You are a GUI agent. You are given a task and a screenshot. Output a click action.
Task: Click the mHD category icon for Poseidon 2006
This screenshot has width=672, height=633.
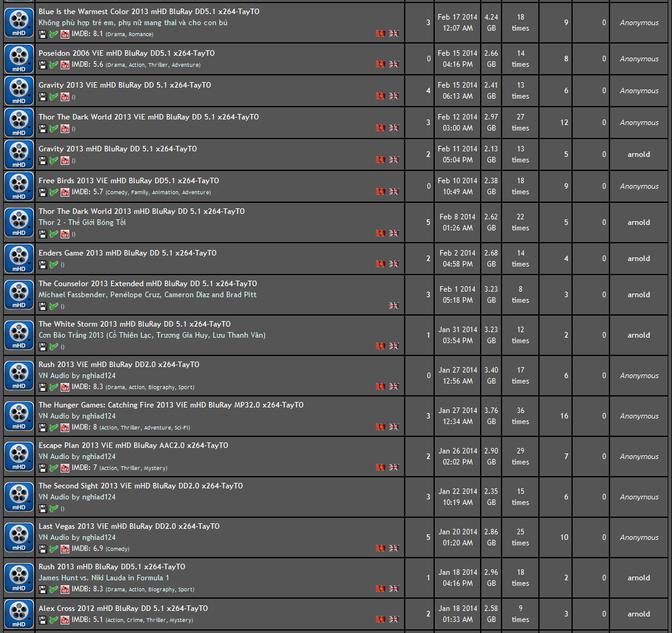(19, 59)
